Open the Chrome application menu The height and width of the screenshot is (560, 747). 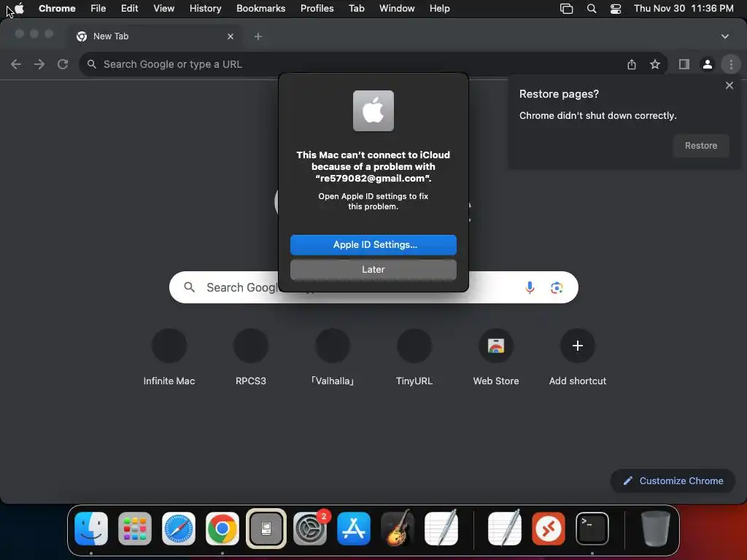(x=57, y=9)
